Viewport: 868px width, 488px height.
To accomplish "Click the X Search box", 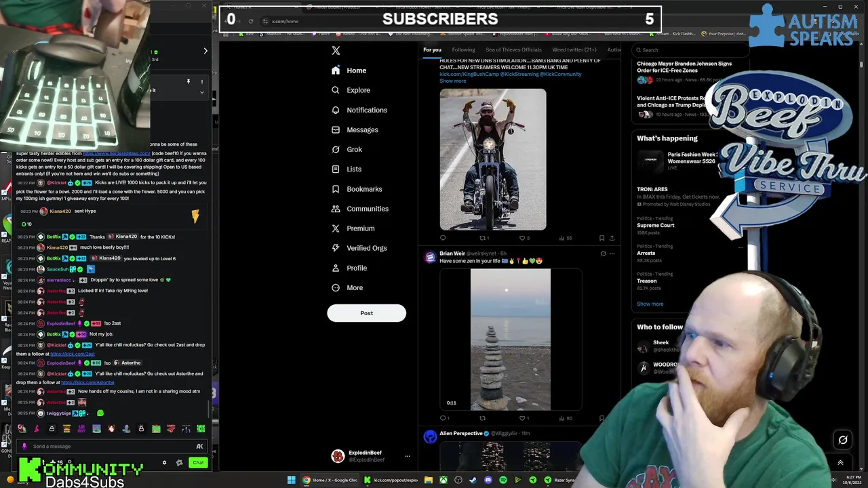I will click(x=692, y=49).
